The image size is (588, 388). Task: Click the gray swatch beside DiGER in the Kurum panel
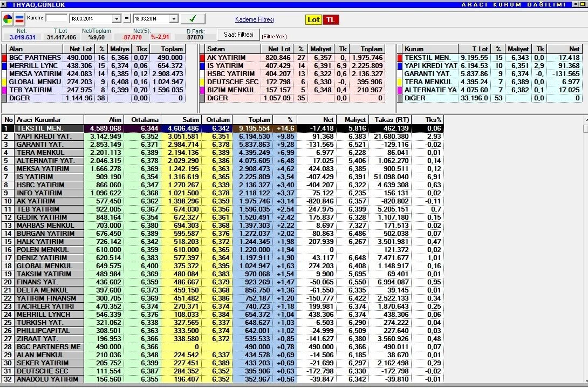[400, 98]
